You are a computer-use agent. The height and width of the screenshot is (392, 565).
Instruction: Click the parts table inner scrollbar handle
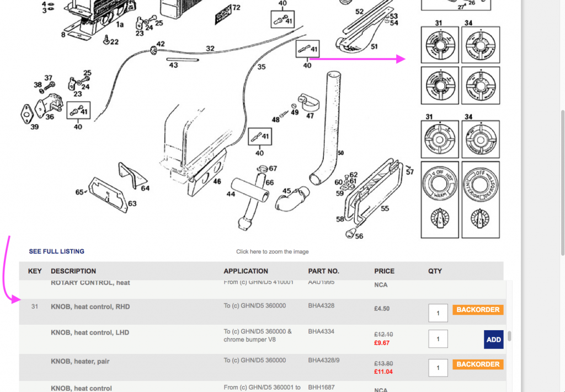pyautogui.click(x=509, y=336)
